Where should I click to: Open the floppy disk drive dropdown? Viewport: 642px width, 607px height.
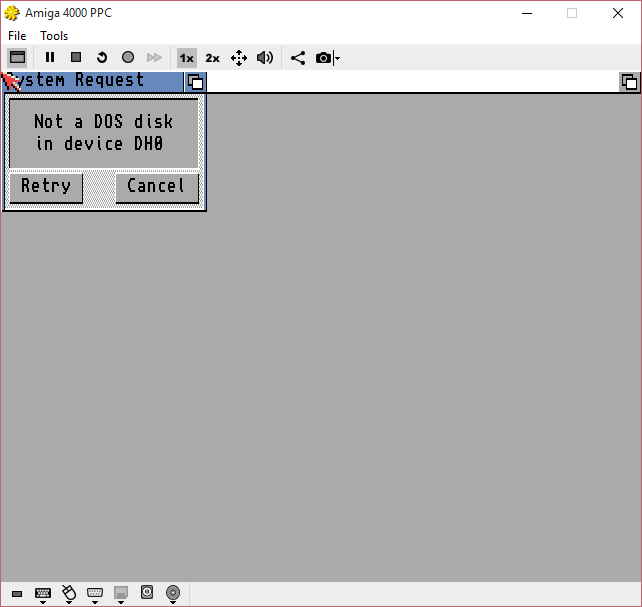(x=121, y=594)
